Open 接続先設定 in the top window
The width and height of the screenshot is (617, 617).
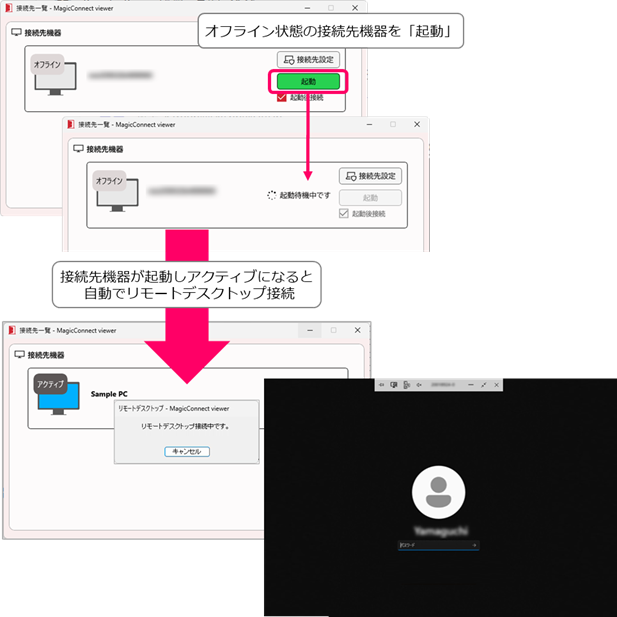(x=307, y=60)
